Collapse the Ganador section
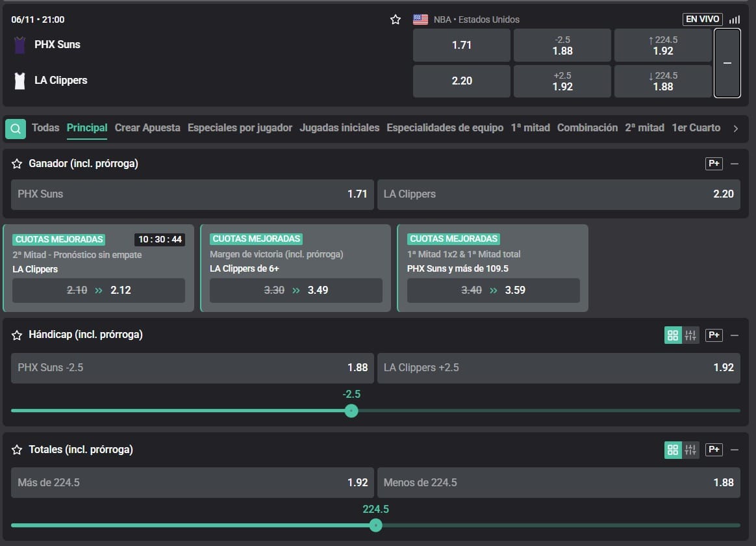This screenshot has width=756, height=546. tap(735, 164)
